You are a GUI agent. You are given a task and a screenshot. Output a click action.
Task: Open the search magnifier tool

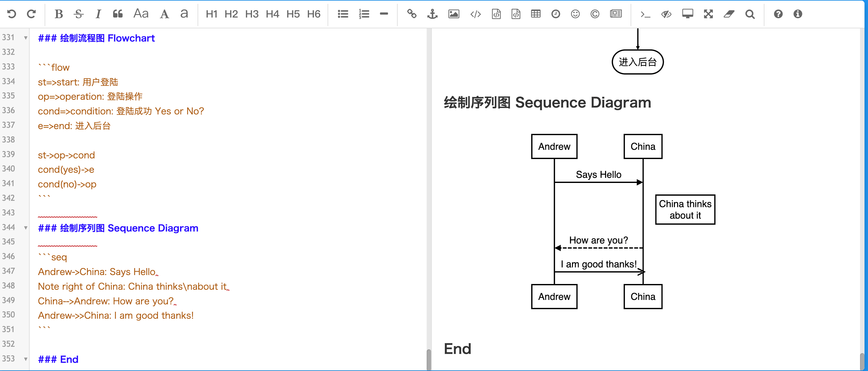coord(750,14)
